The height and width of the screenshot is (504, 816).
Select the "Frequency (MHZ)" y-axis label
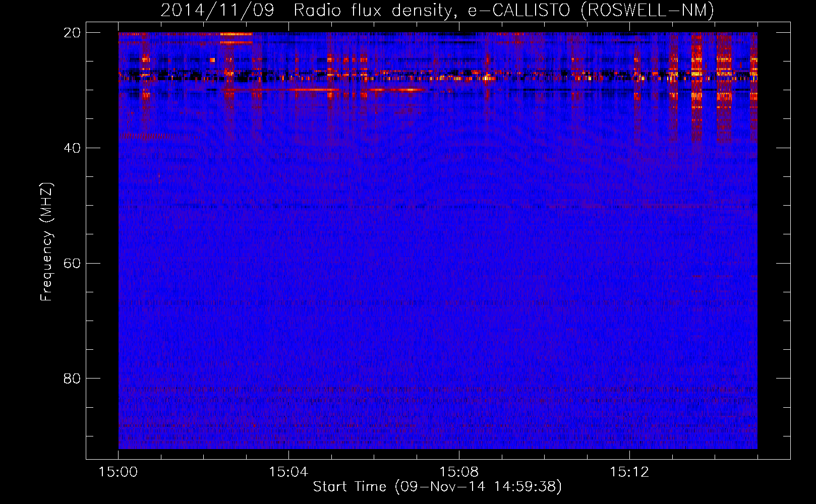point(46,242)
